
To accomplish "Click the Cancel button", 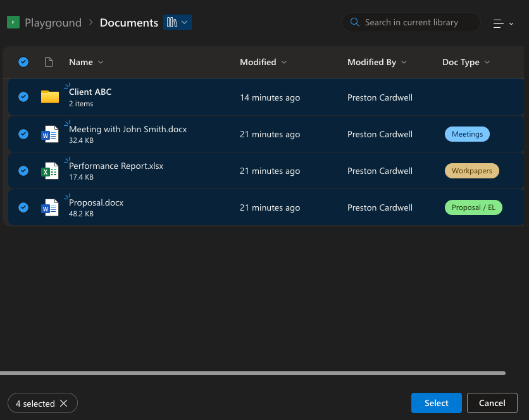I will click(x=492, y=403).
